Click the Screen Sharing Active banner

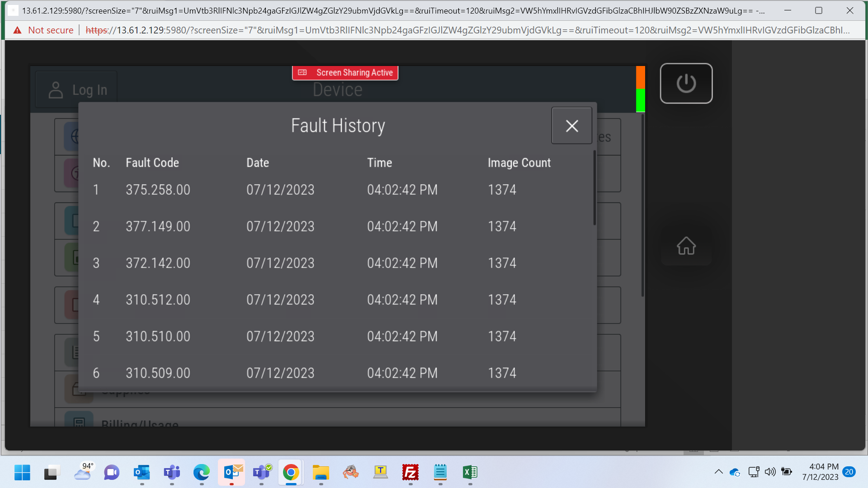click(x=345, y=73)
